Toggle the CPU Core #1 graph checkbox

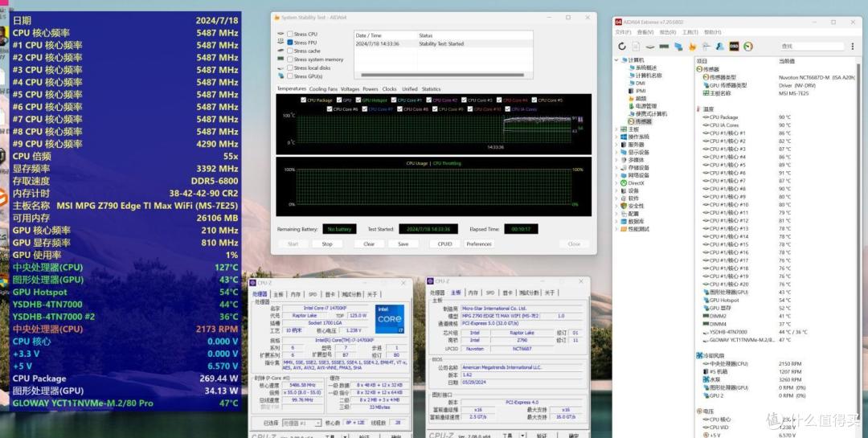pyautogui.click(x=394, y=100)
